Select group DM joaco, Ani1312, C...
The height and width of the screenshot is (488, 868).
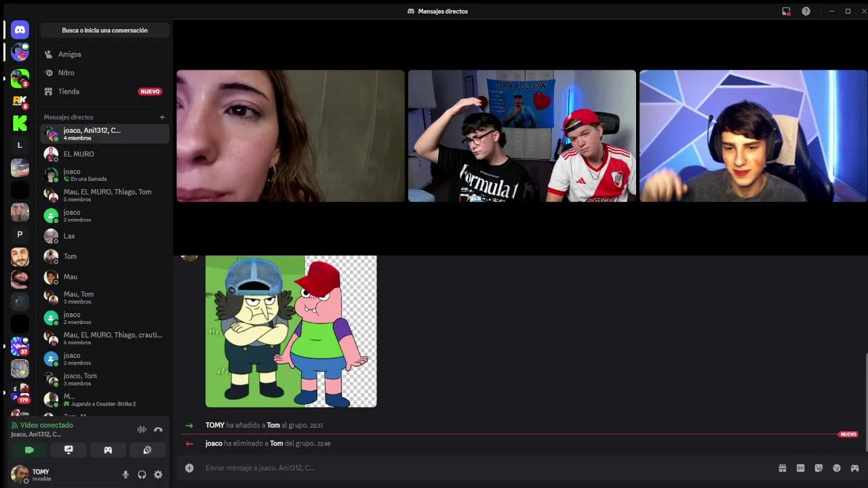(104, 134)
